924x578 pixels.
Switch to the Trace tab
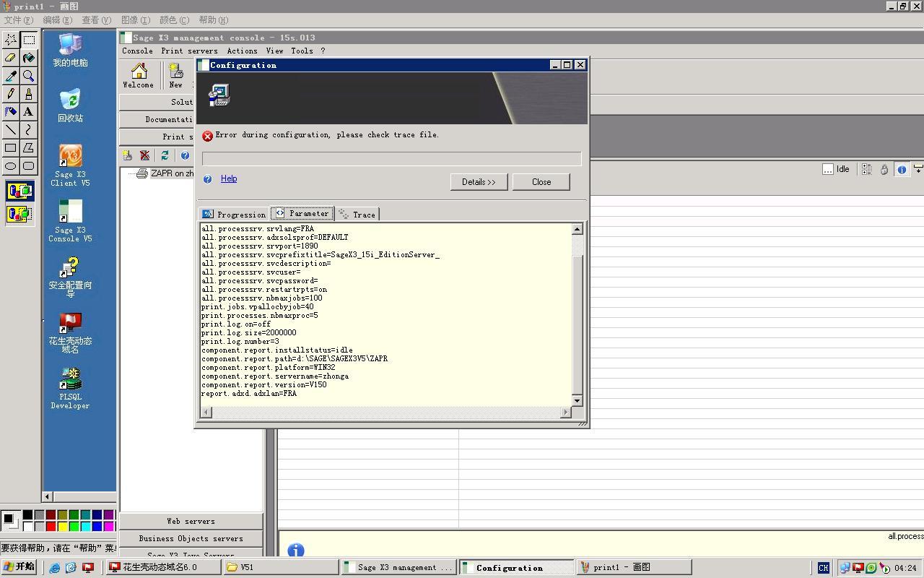(x=357, y=214)
